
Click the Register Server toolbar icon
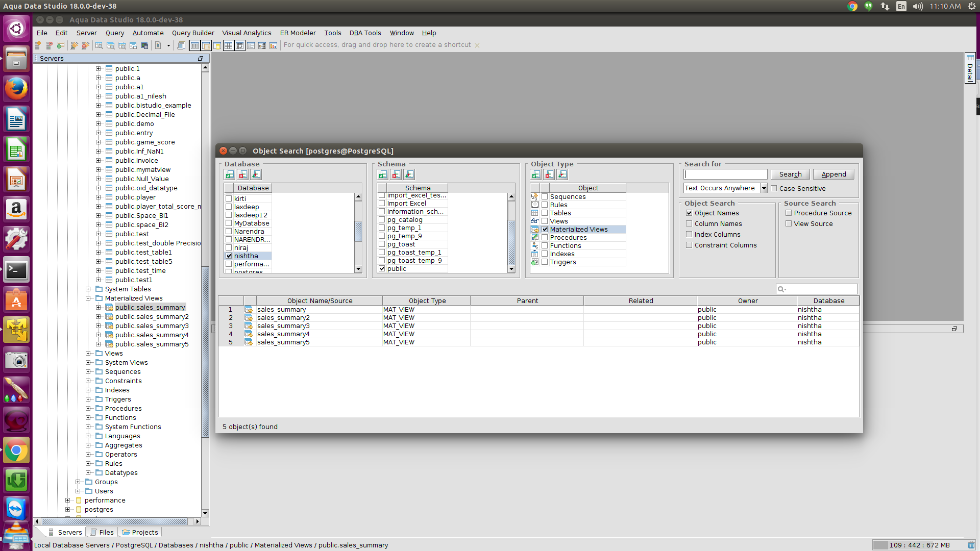click(x=38, y=45)
